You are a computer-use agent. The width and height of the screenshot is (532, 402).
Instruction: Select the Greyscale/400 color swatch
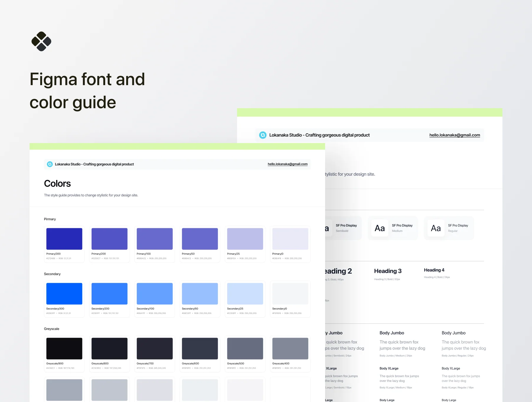(x=290, y=348)
